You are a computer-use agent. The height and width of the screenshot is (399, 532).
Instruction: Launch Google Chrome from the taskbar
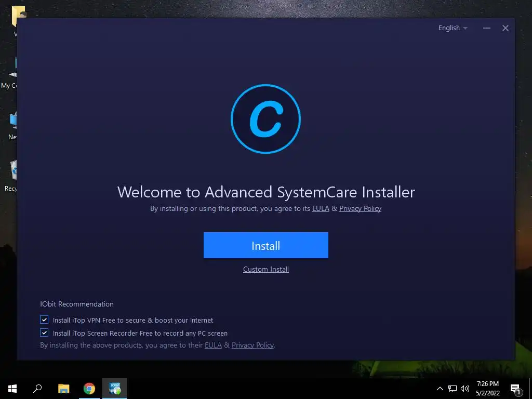[89, 389]
